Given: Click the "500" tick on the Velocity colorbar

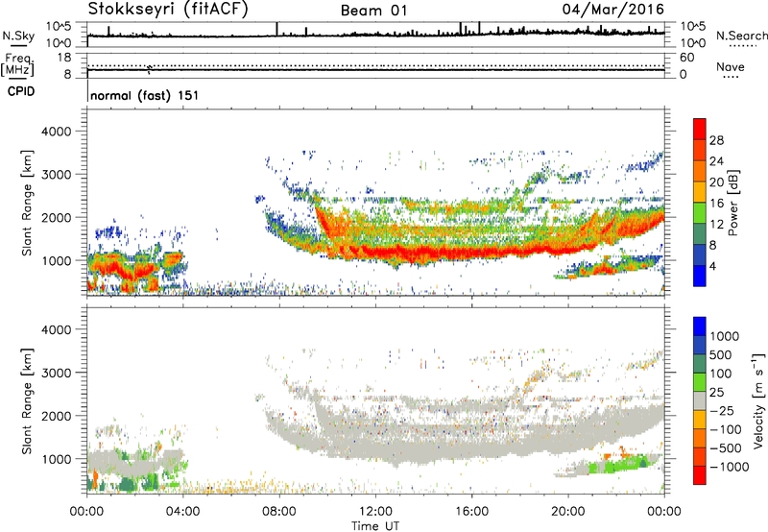Looking at the screenshot, I should tap(721, 354).
